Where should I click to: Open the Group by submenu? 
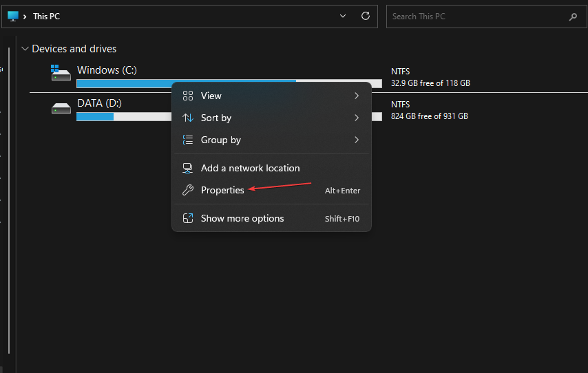(271, 140)
